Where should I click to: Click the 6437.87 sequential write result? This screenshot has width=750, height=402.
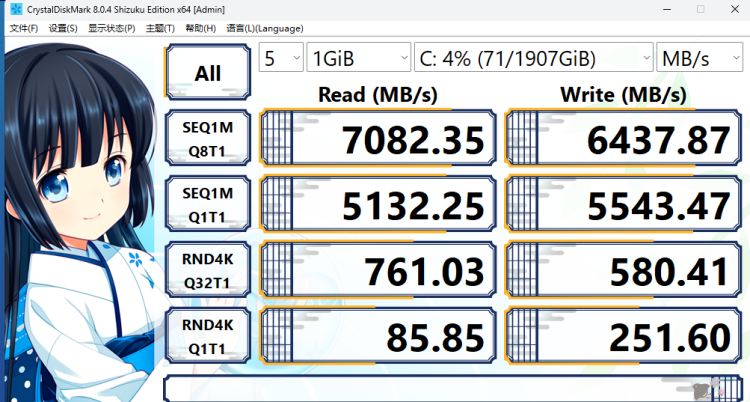pyautogui.click(x=624, y=138)
